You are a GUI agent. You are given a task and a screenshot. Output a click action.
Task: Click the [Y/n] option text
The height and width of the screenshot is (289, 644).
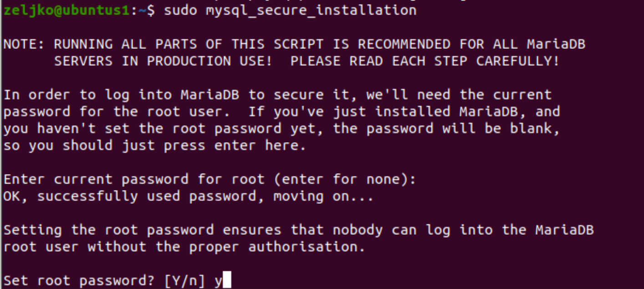[185, 281]
